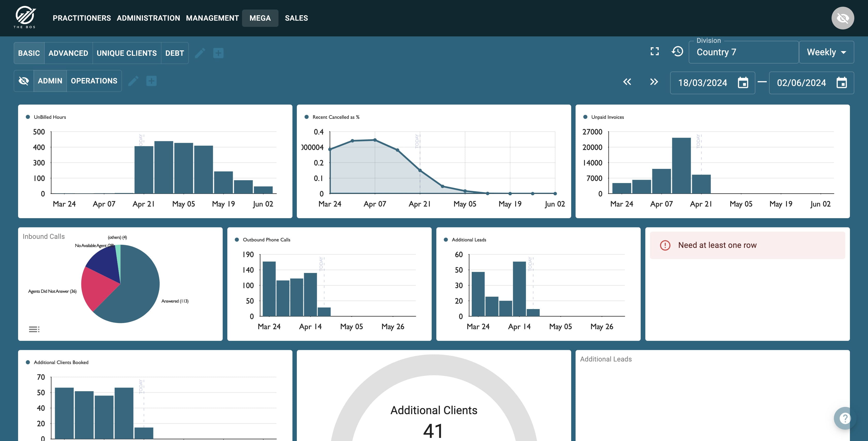Screen dimensions: 868x441
Task: Toggle the Unpaid Invoices legend series
Action: click(x=603, y=117)
